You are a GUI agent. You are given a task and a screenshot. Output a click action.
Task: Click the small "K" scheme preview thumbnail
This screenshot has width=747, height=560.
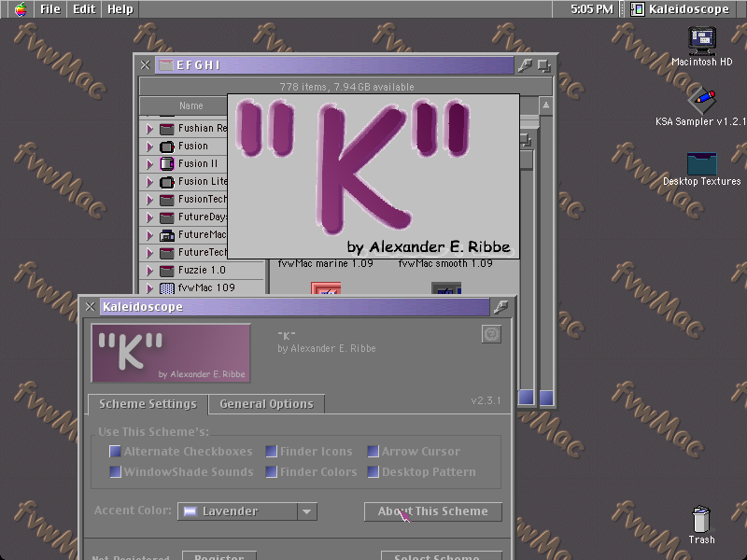(x=171, y=354)
